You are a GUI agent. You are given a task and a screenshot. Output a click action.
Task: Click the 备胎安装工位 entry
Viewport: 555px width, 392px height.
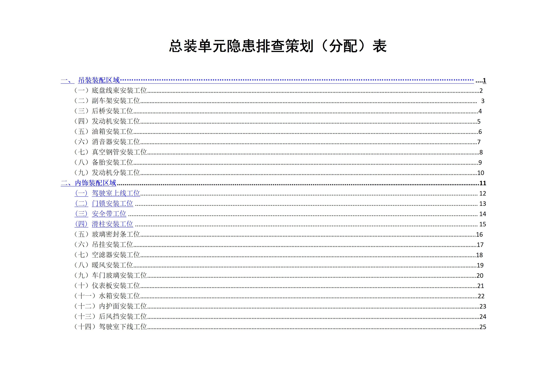tap(112, 162)
